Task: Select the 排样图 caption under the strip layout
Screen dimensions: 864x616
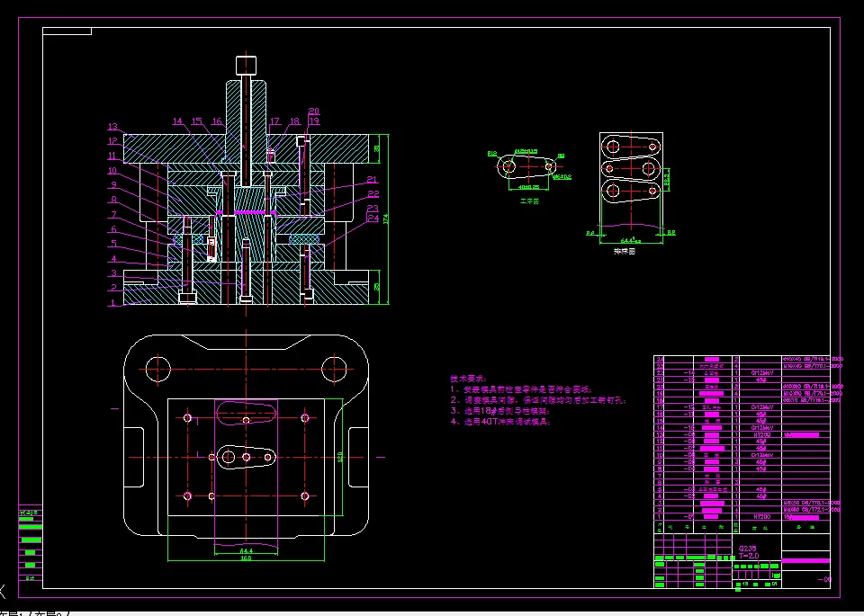Action: tap(625, 251)
